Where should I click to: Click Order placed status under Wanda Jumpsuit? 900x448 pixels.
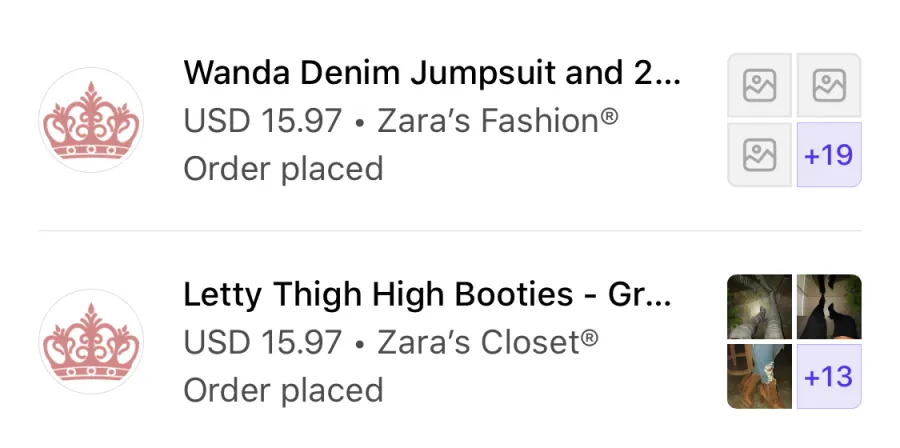[284, 169]
